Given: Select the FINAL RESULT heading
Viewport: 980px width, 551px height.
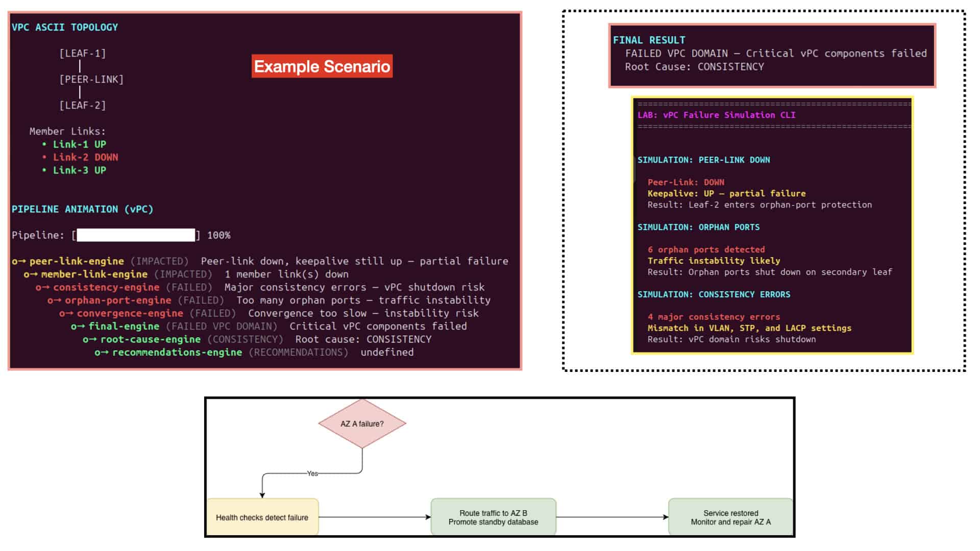Looking at the screenshot, I should [x=649, y=40].
